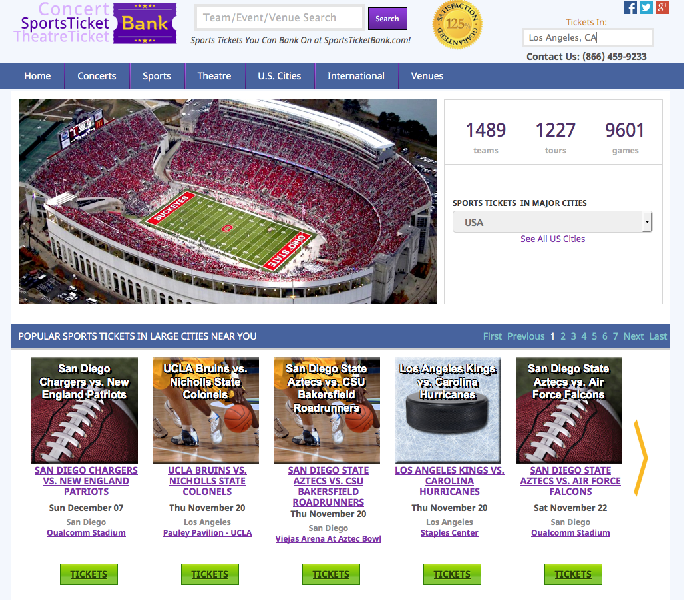The image size is (684, 600).
Task: Click TICKETS for UCLA Bruins game
Action: [x=210, y=574]
